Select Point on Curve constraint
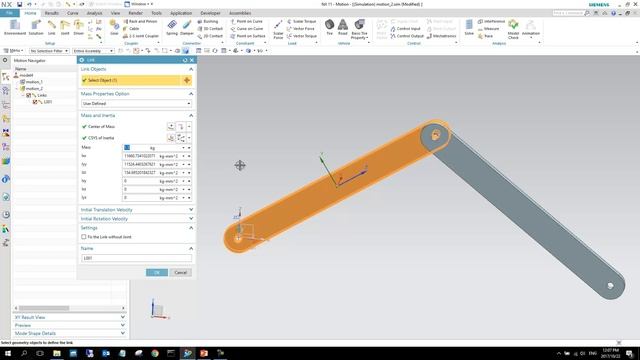The image size is (640, 360). point(247,21)
